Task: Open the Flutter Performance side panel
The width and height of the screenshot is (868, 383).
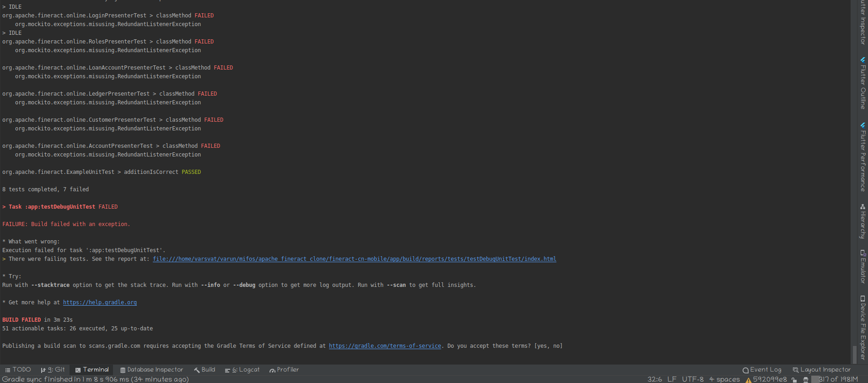Action: click(x=863, y=156)
